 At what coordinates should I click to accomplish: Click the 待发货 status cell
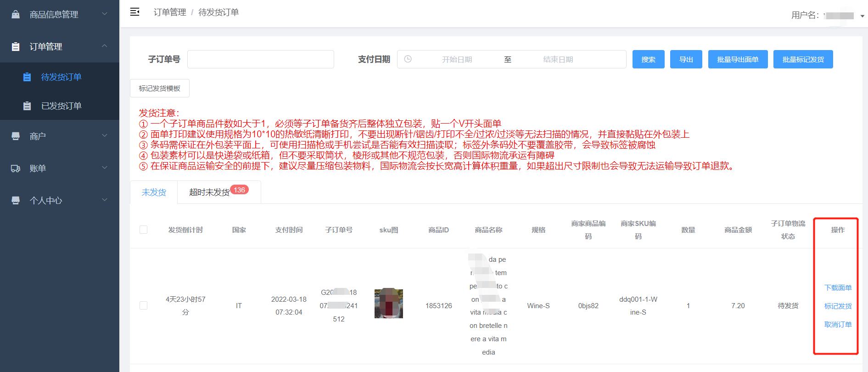(788, 305)
